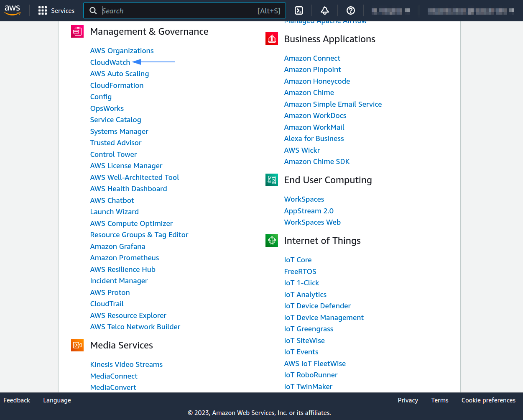This screenshot has width=523, height=420.
Task: Click the Management & Governance category icon
Action: [x=77, y=31]
